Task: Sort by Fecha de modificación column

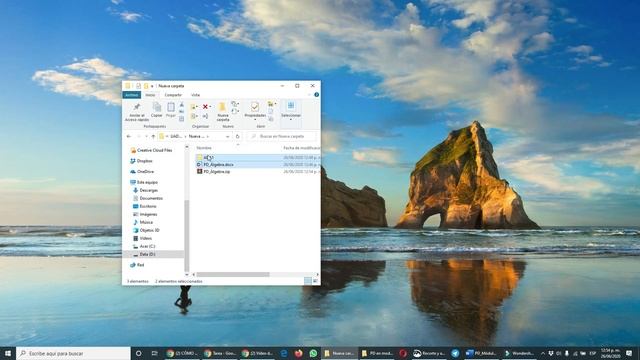Action: (301, 148)
